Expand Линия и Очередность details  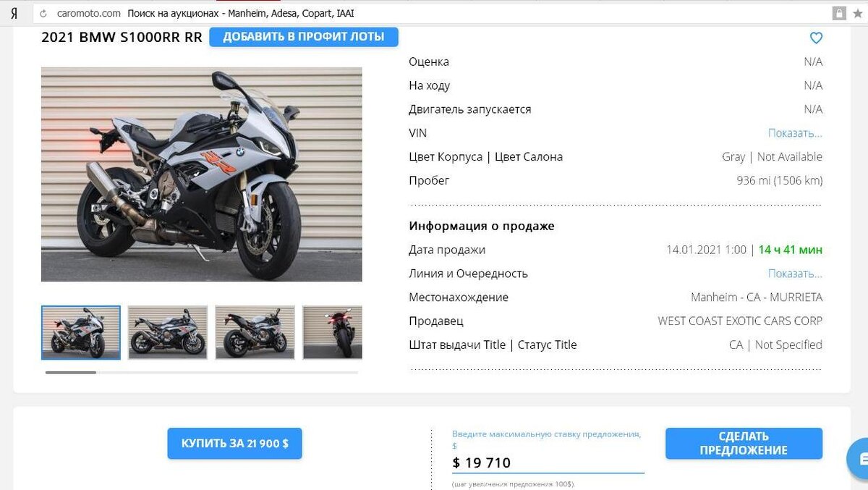(794, 273)
